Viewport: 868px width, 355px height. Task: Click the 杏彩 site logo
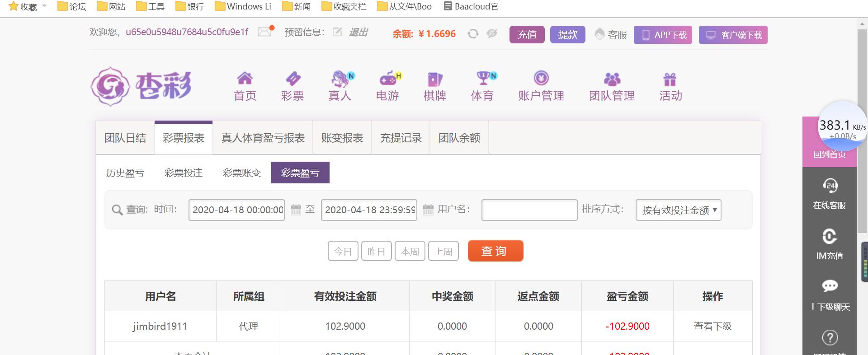(141, 86)
